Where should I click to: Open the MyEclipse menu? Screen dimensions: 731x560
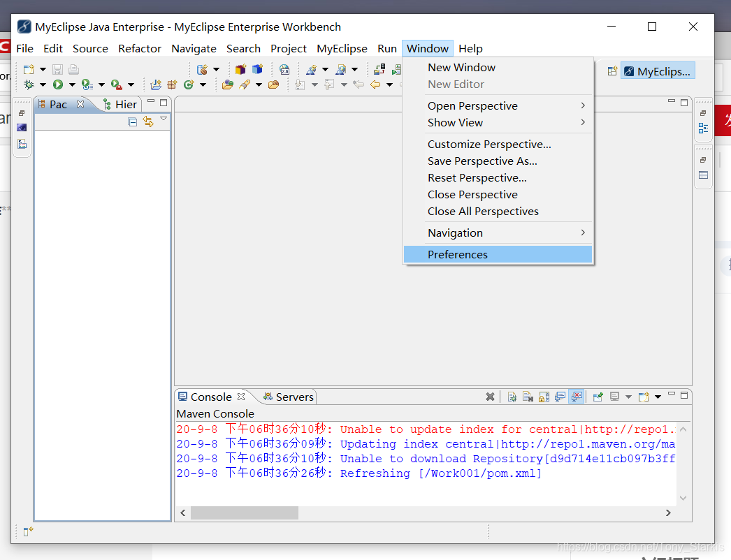coord(342,48)
